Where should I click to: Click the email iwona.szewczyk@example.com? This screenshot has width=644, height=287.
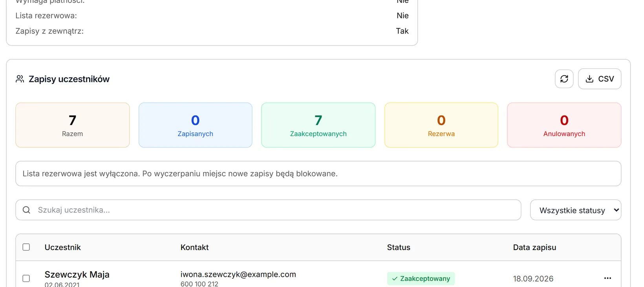pyautogui.click(x=238, y=274)
